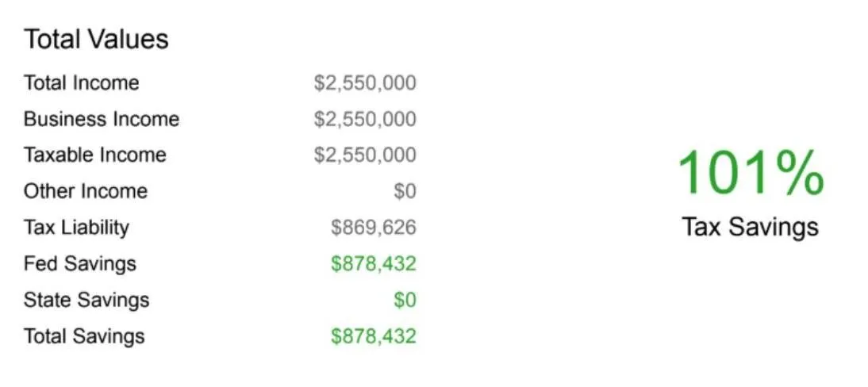Select the Taxable Income label
Viewport: 868px width, 387px height.
pos(94,155)
